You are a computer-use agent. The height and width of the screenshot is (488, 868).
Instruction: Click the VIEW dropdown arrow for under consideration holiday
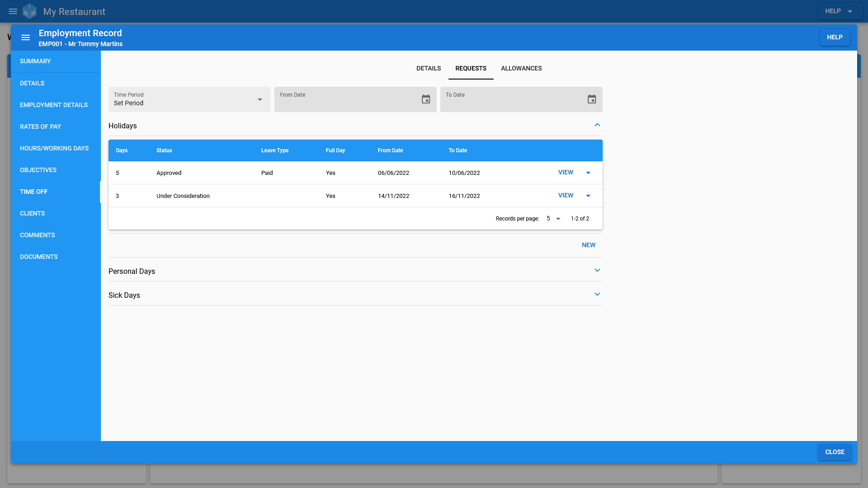(x=589, y=196)
